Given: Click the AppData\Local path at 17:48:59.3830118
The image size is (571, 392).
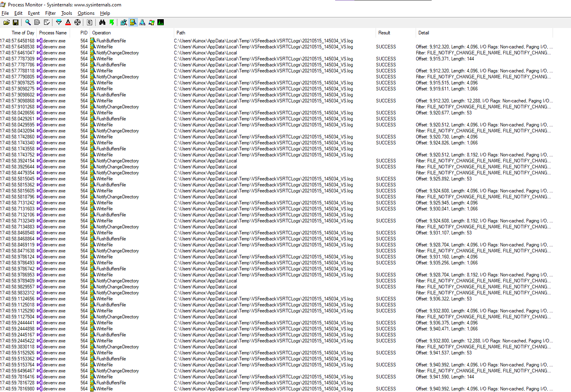Looking at the screenshot, I should point(205,347).
